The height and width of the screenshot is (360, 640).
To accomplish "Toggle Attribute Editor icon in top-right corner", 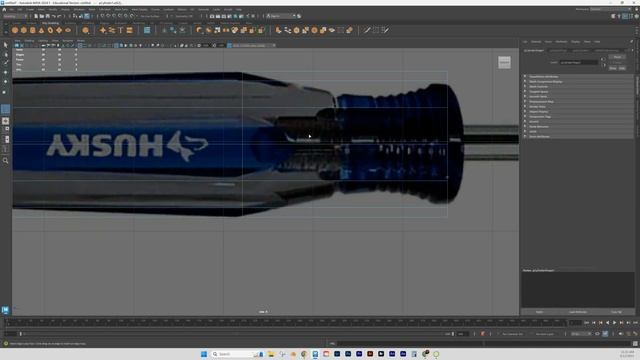I will 625,16.
